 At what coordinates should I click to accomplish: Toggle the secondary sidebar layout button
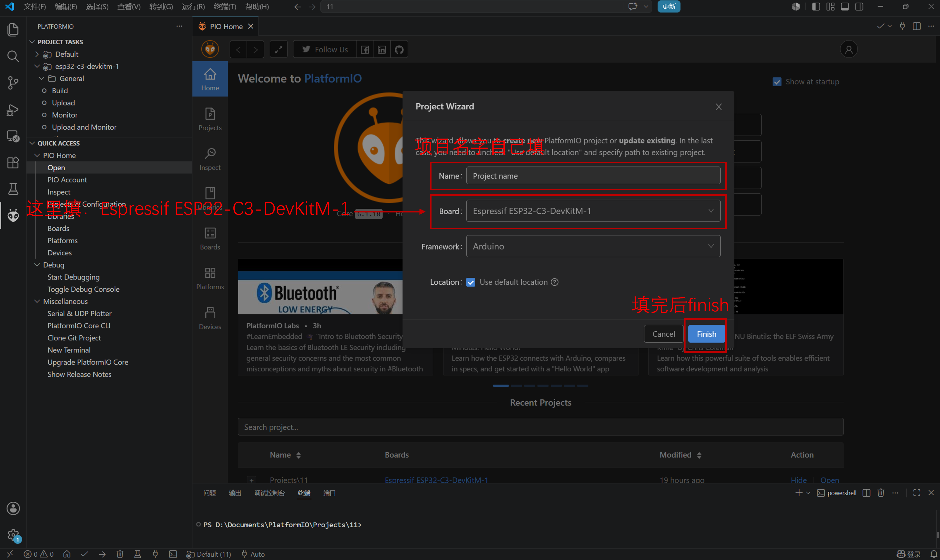tap(859, 6)
